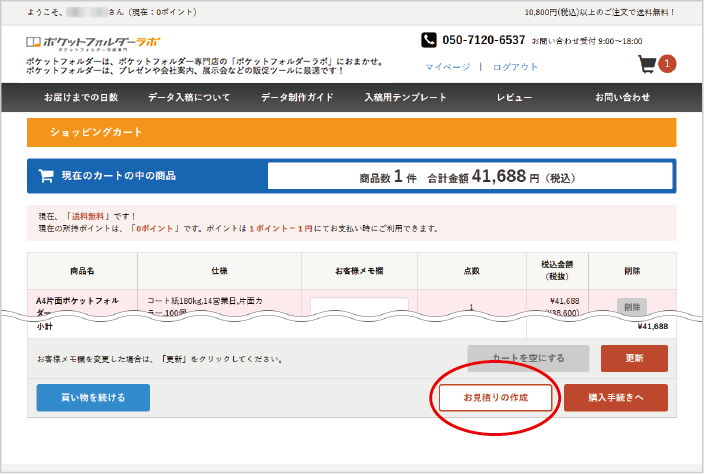This screenshot has width=704, height=474.
Task: Open お届けまでの日数 menu item
Action: point(80,98)
